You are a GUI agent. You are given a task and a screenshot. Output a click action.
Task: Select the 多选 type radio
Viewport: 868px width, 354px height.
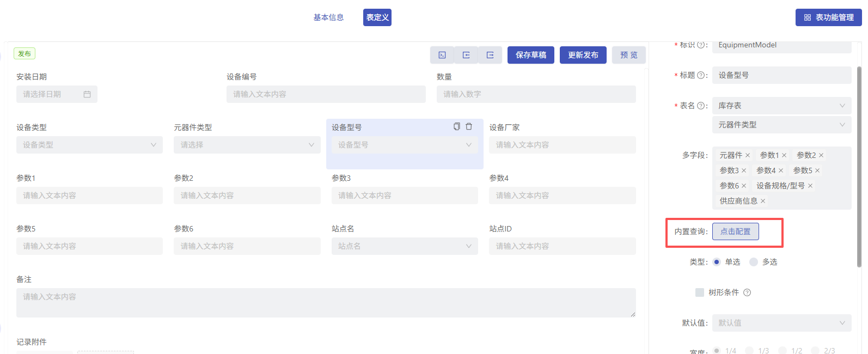click(x=754, y=262)
